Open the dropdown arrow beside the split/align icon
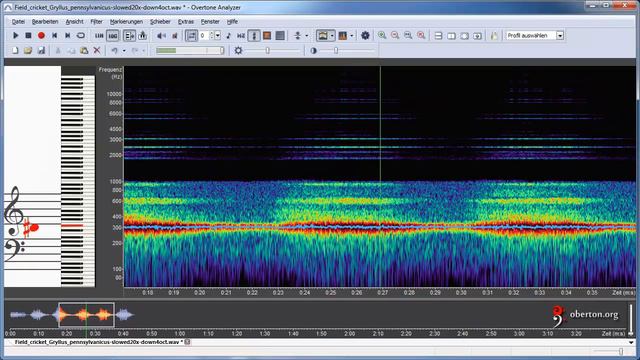 tap(307, 36)
